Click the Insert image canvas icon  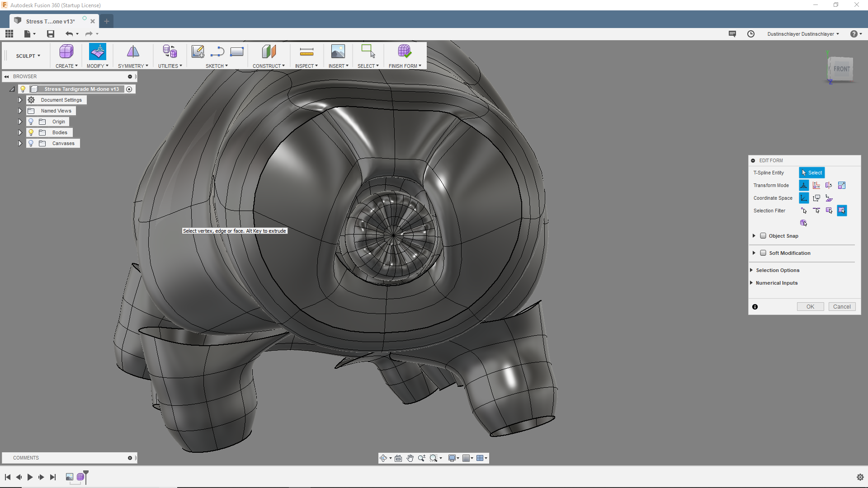(338, 52)
